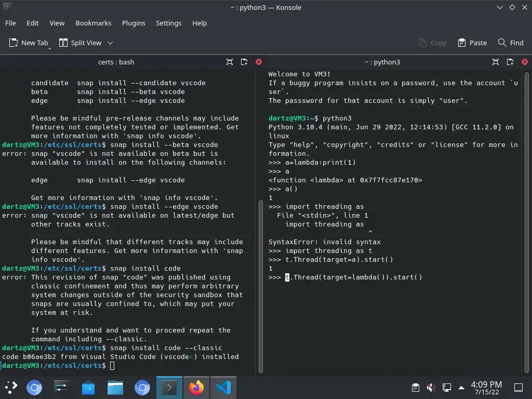Maximize the ~ : python3 terminal pane

click(495, 62)
